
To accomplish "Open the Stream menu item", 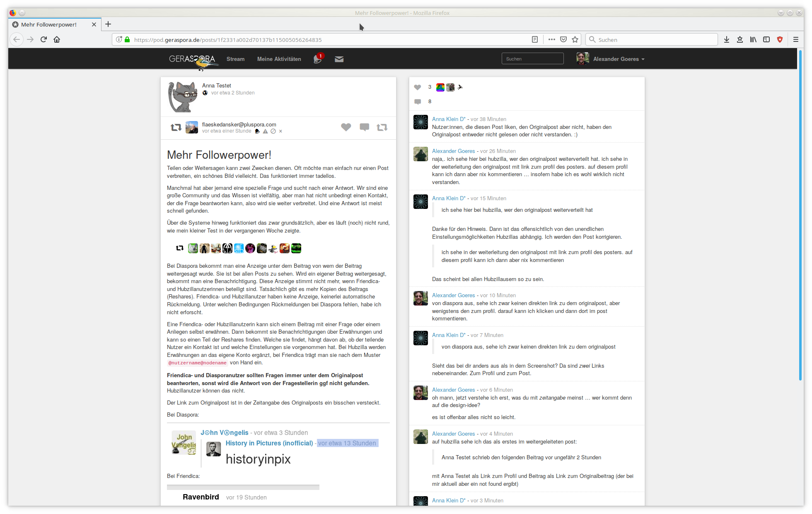I will coord(235,59).
